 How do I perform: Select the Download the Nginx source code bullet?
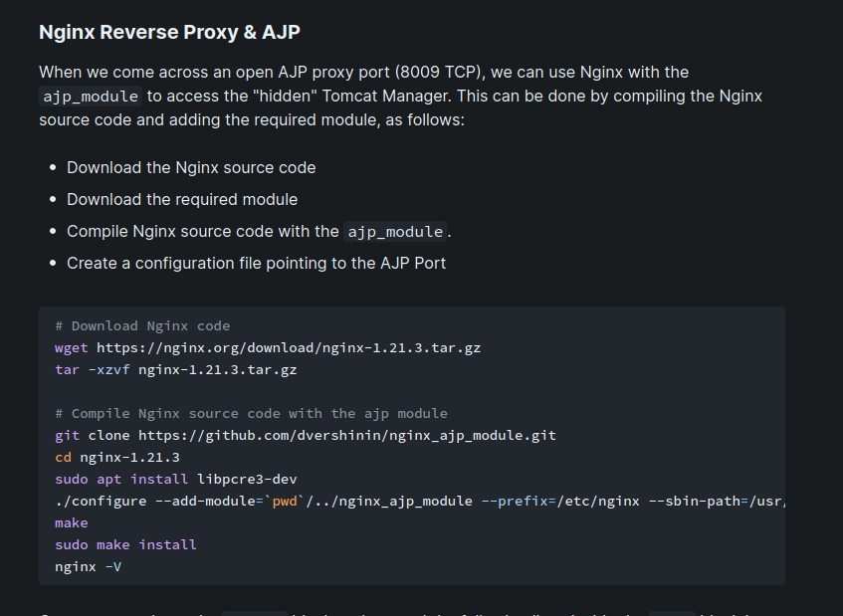coord(191,167)
